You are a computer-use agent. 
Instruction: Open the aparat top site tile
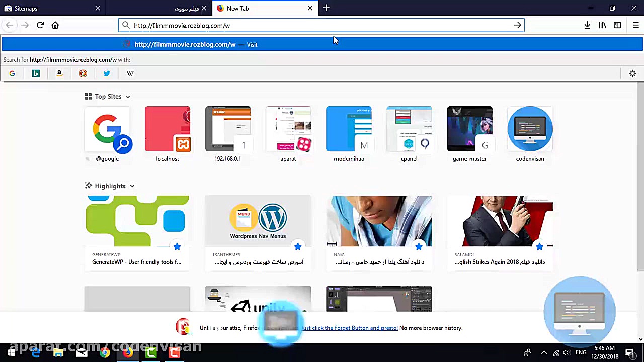(288, 134)
